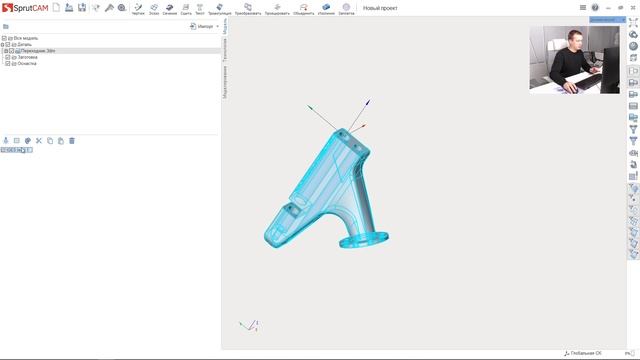This screenshot has width=640, height=360.
Task: Click the folder icon above model tree
Action: click(x=6, y=27)
